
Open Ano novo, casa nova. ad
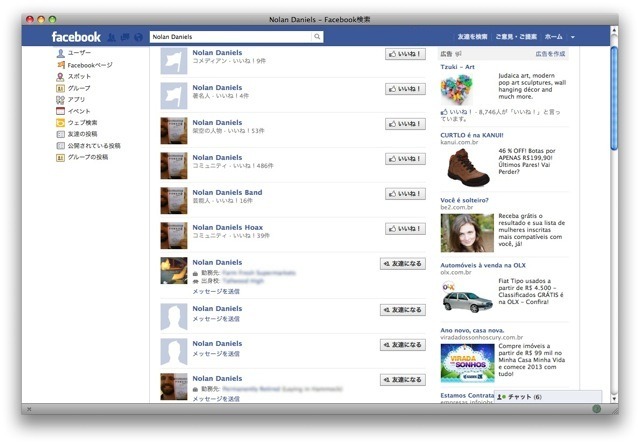click(x=472, y=330)
